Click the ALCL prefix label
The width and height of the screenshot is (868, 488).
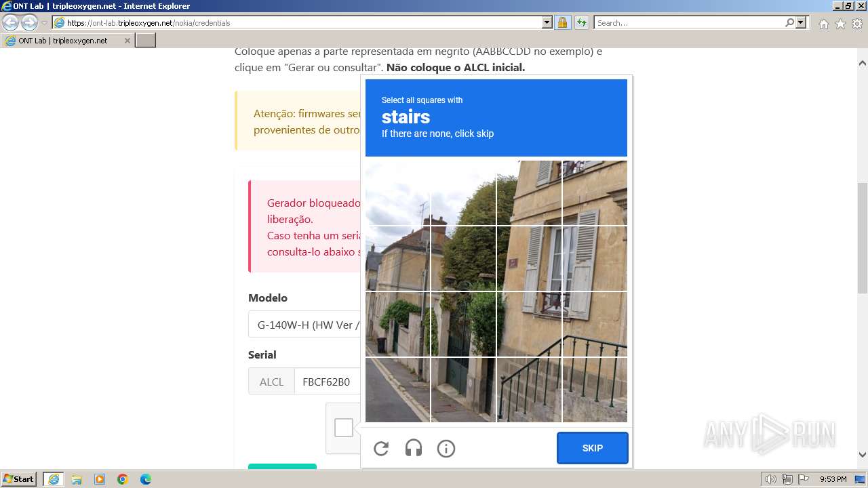point(271,382)
